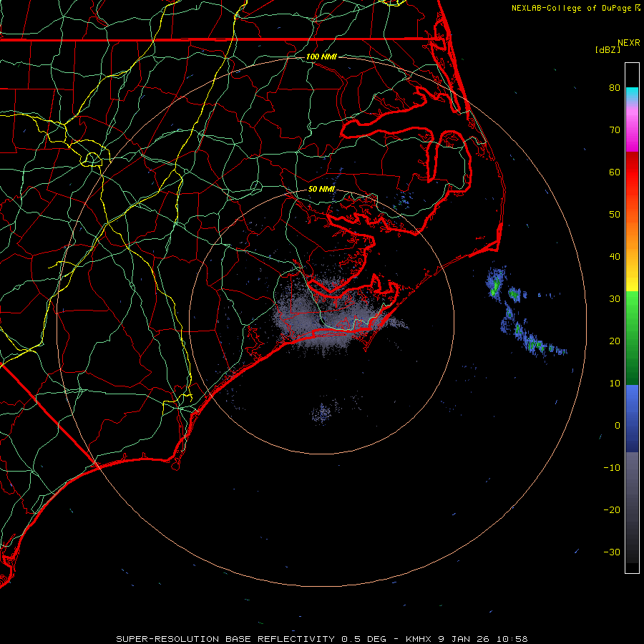Pick the green segment of the colorbar

632,338
